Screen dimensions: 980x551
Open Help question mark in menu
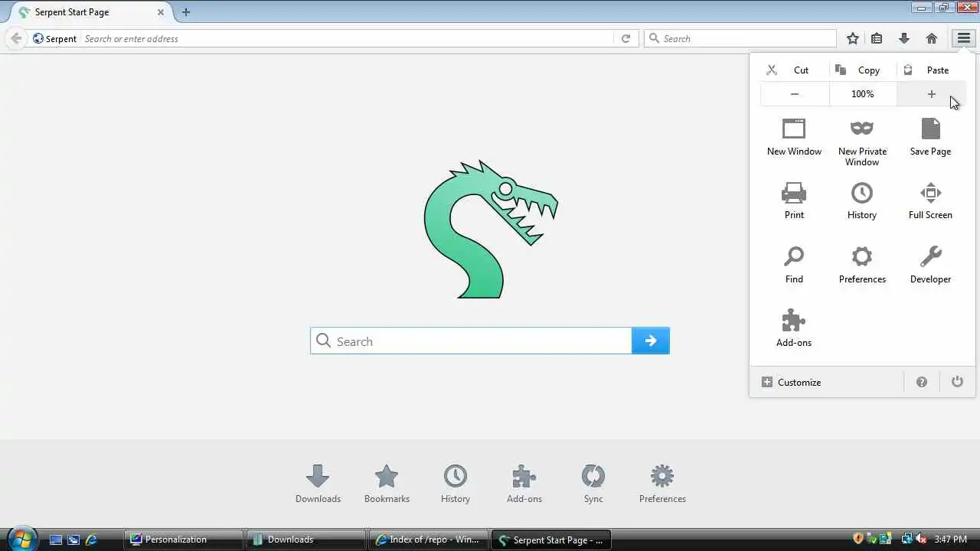click(922, 382)
